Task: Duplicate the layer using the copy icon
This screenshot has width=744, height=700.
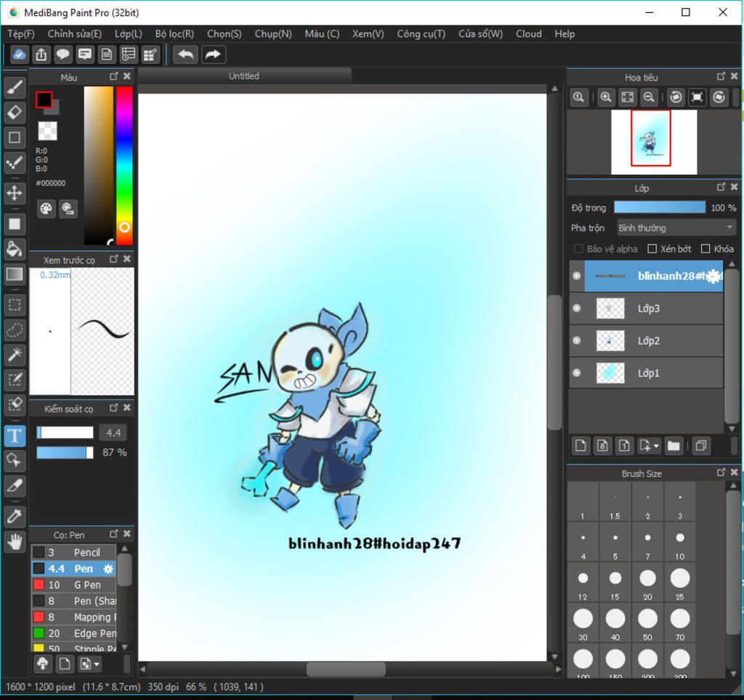Action: point(701,446)
